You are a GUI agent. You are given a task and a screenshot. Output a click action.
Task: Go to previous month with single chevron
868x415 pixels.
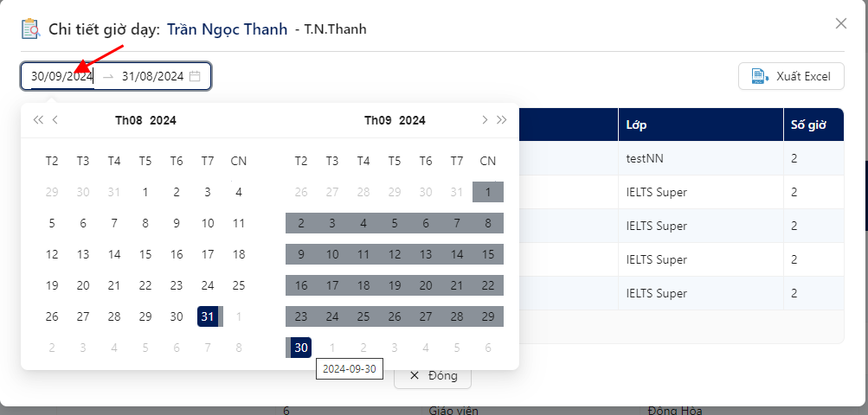pos(55,120)
